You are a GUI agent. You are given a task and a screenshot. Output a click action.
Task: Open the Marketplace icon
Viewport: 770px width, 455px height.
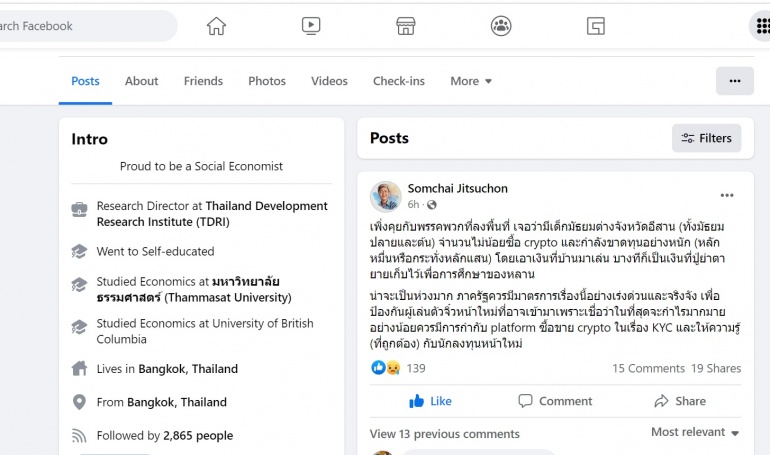coord(406,26)
